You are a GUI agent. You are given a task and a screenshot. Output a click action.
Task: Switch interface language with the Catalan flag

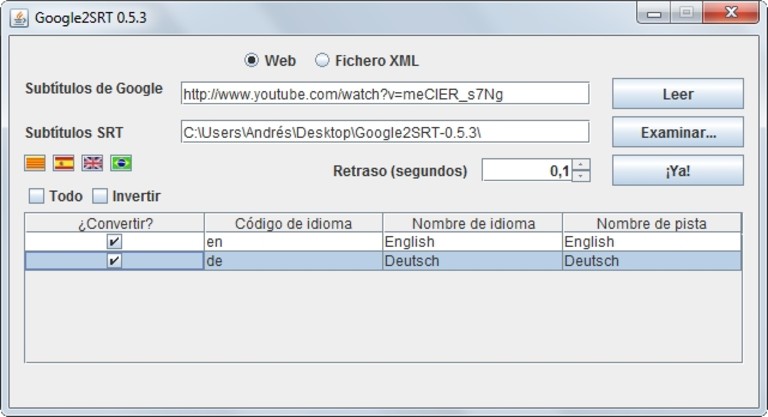pos(35,163)
